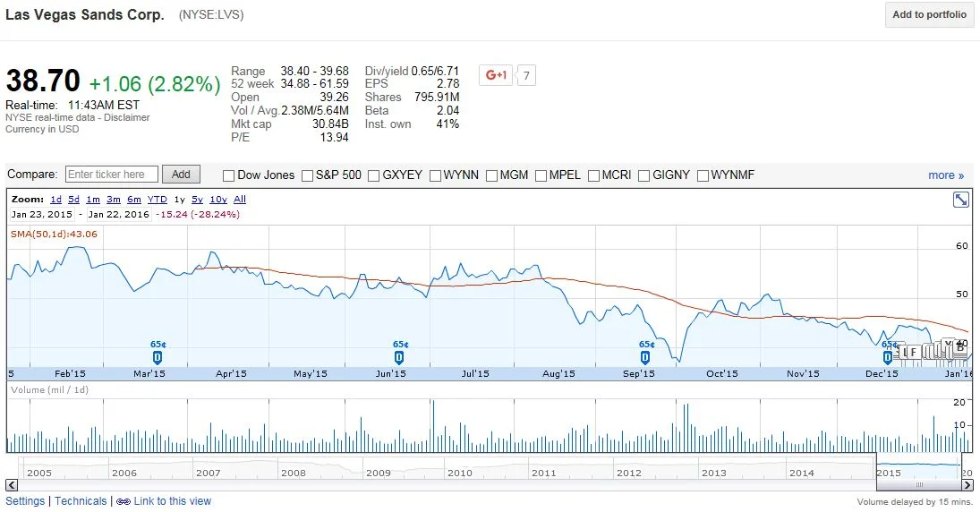Click the EPS value 2.78

(x=447, y=84)
